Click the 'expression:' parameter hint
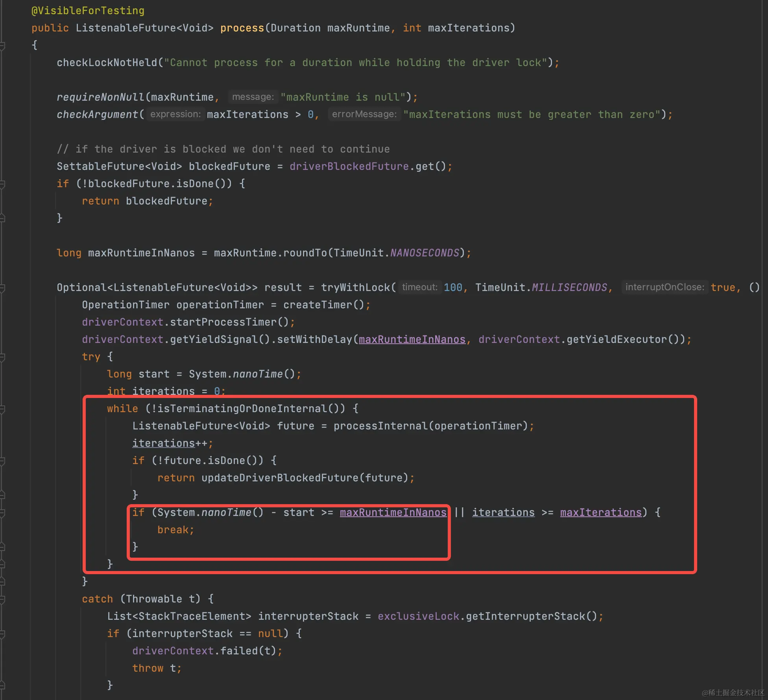768x700 pixels. (x=175, y=114)
